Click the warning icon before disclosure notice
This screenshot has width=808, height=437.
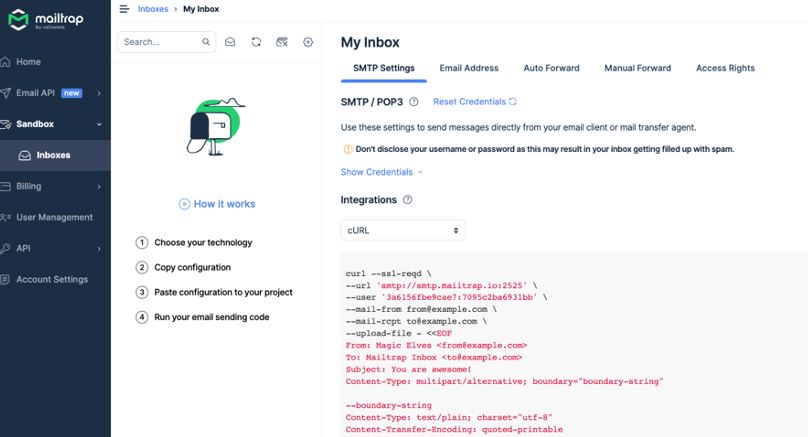[348, 149]
